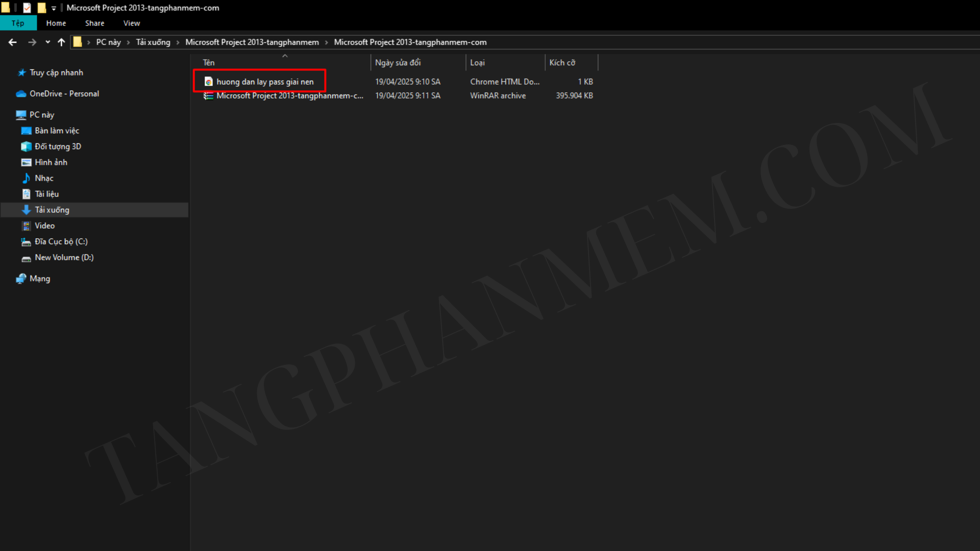Open recent locations dropdown arrow
This screenshot has width=980, height=551.
click(x=47, y=42)
